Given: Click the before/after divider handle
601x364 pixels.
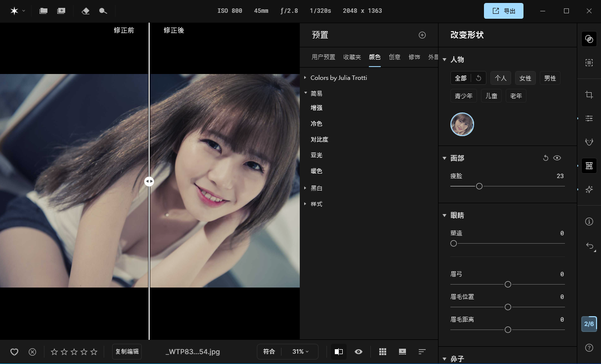Looking at the screenshot, I should [149, 182].
